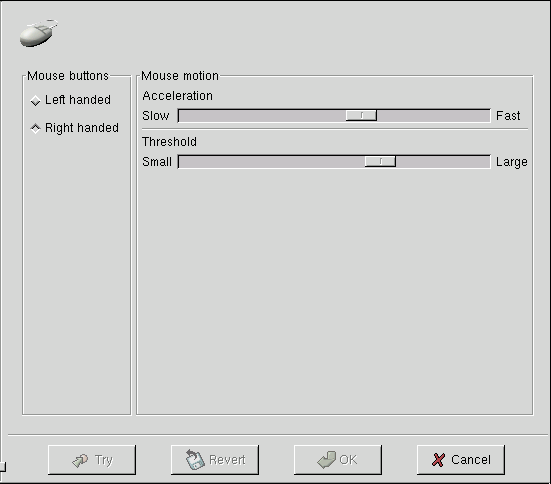
Task: Click Threshold track near the Small end
Action: tap(197, 162)
